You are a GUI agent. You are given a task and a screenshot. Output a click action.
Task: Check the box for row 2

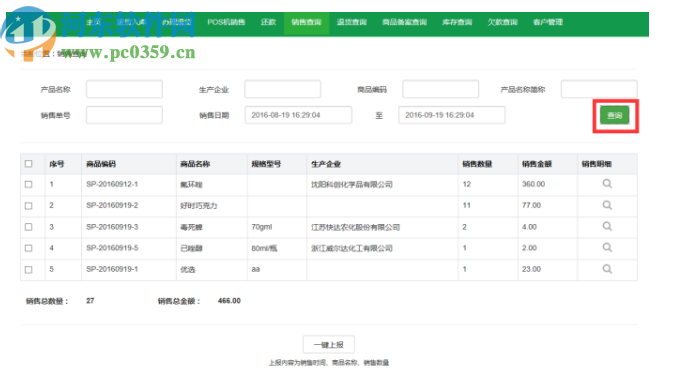(28, 206)
